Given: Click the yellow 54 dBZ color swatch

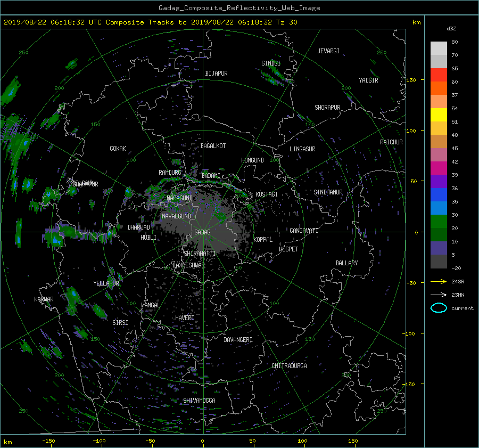Looking at the screenshot, I should (x=439, y=115).
